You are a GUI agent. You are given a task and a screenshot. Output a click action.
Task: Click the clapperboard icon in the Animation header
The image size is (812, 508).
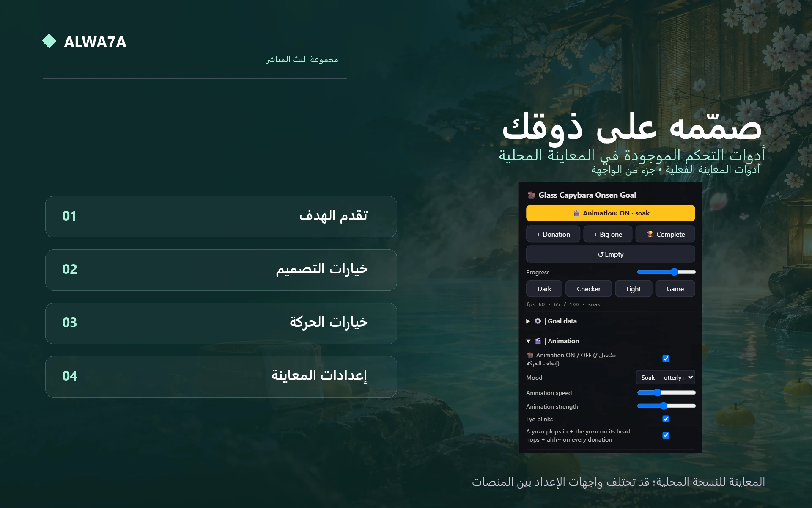(x=538, y=341)
